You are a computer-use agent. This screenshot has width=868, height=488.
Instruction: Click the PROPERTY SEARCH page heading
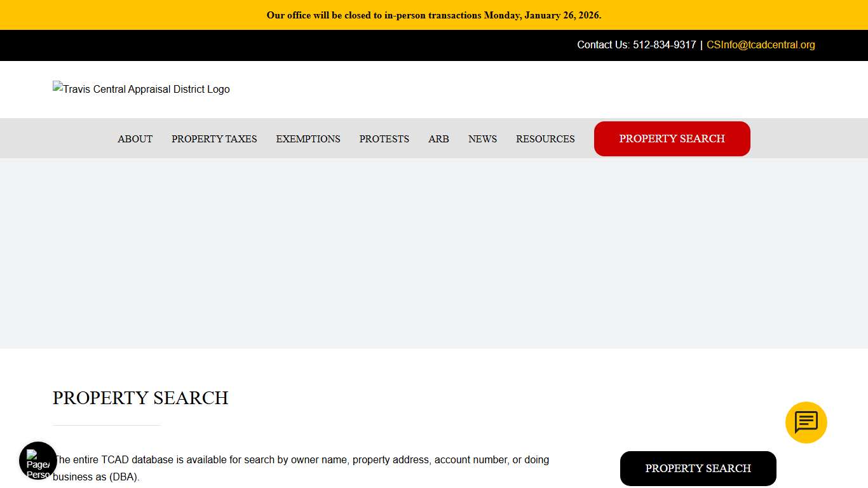point(140,398)
